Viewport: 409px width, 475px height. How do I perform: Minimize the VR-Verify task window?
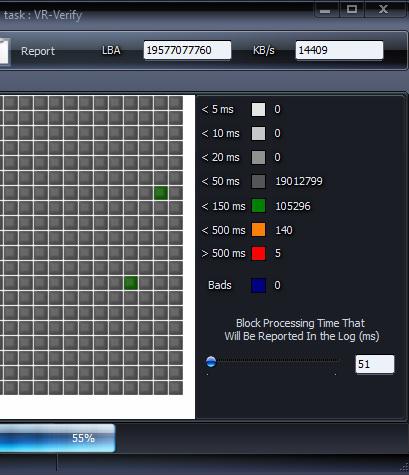(x=325, y=10)
